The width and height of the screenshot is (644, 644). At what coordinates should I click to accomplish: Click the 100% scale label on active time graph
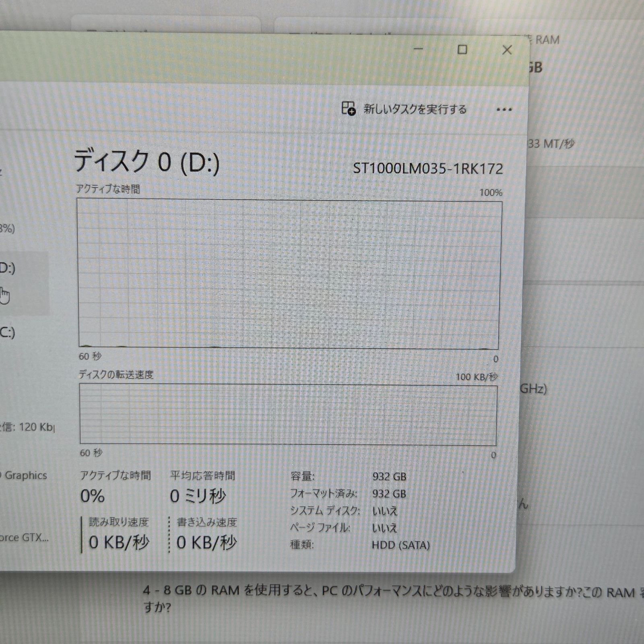coord(491,193)
